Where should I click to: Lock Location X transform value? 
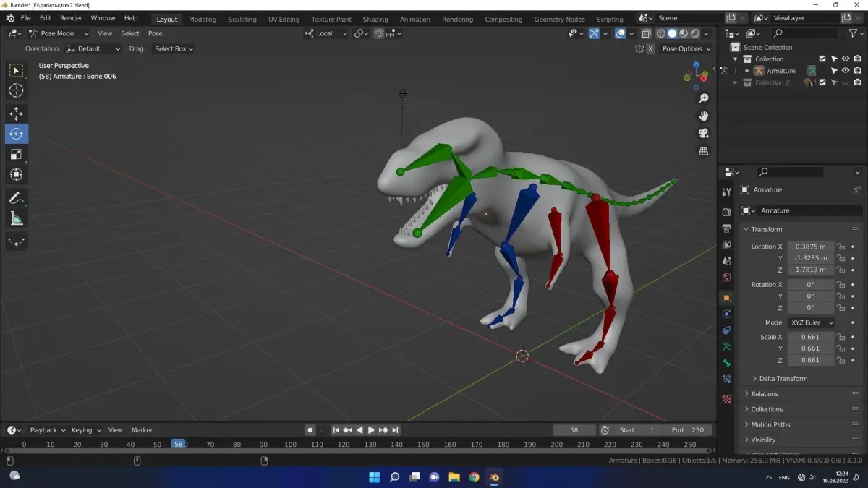point(841,247)
